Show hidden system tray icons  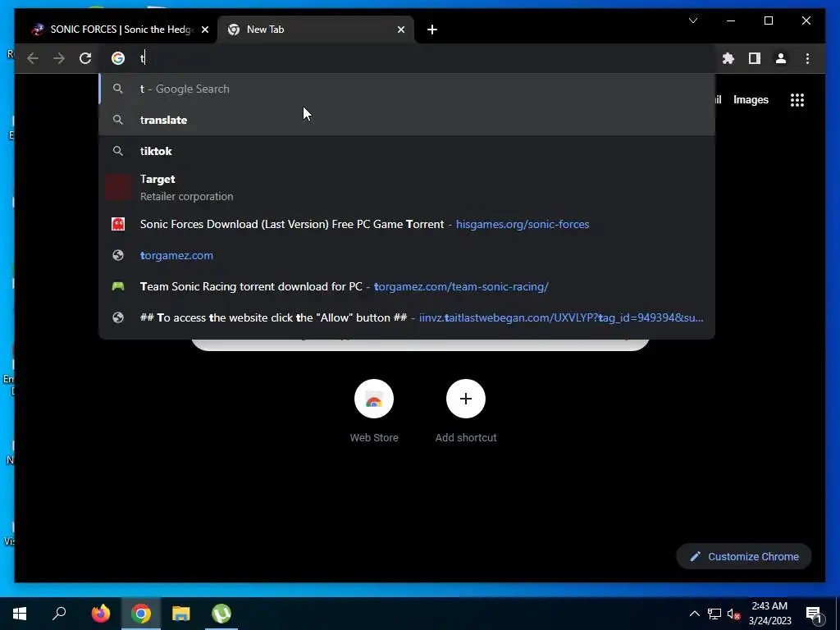pyautogui.click(x=694, y=614)
